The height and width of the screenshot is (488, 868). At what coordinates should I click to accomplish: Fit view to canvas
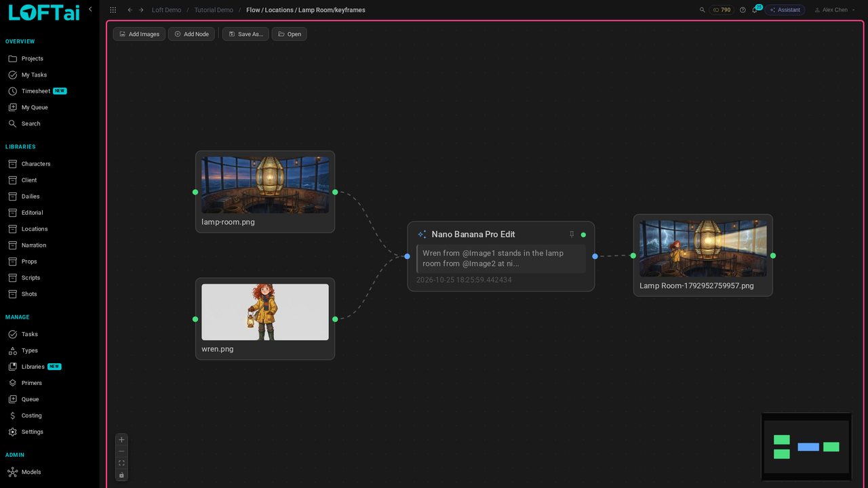(x=121, y=464)
